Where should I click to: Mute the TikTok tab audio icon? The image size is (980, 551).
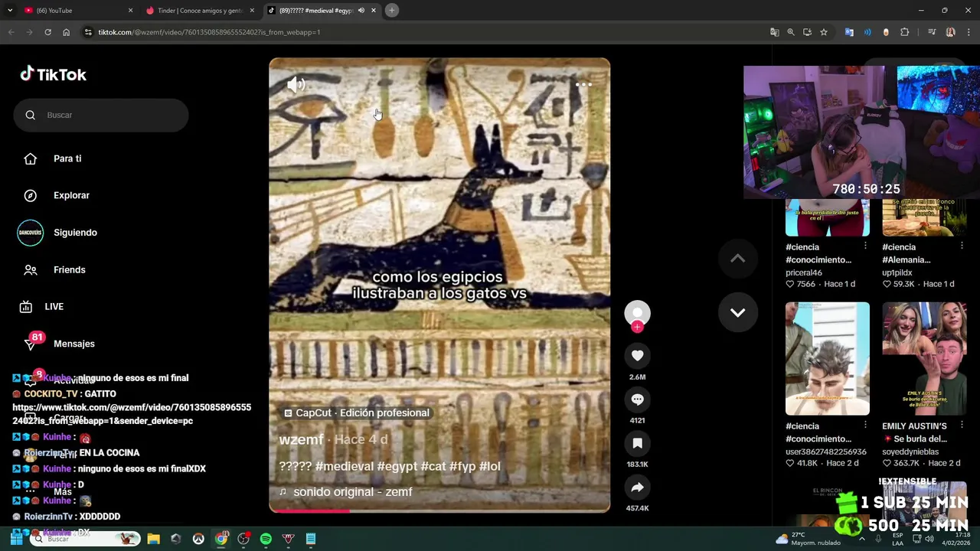[x=361, y=11]
